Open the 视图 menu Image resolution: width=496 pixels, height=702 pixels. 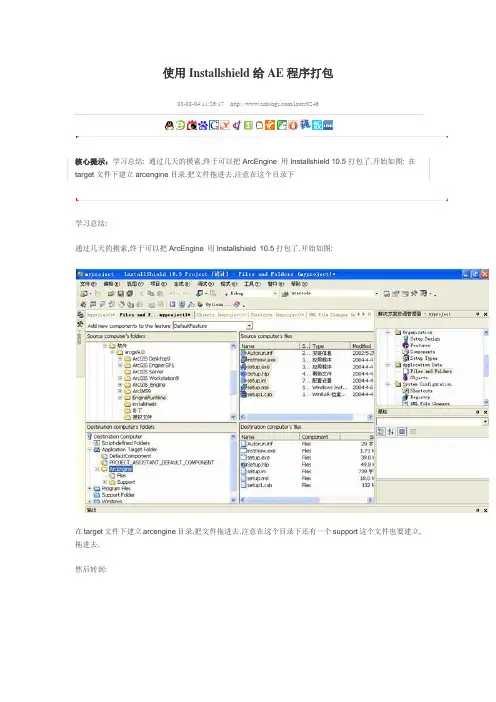tap(135, 284)
